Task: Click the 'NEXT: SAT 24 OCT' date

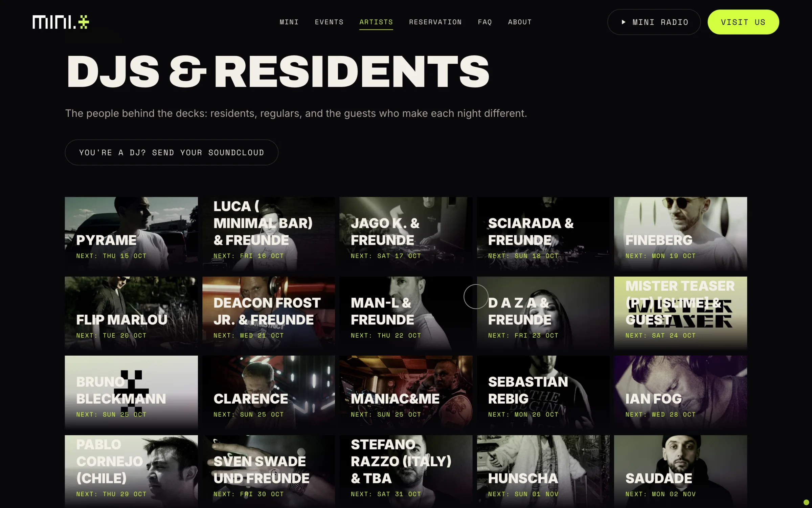Action: [x=661, y=336]
